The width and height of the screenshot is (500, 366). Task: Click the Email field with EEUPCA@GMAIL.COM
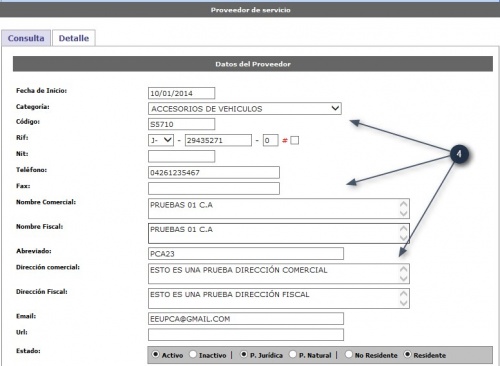click(x=246, y=319)
